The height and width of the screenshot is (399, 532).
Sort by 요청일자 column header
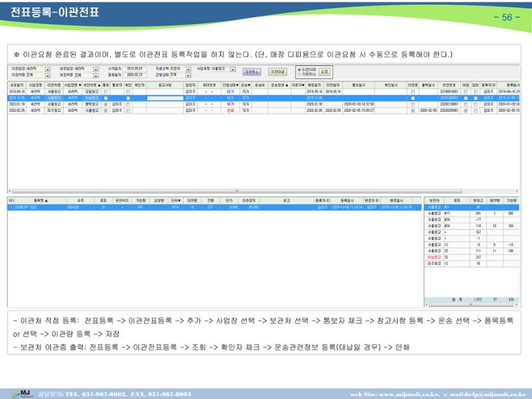pos(17,85)
